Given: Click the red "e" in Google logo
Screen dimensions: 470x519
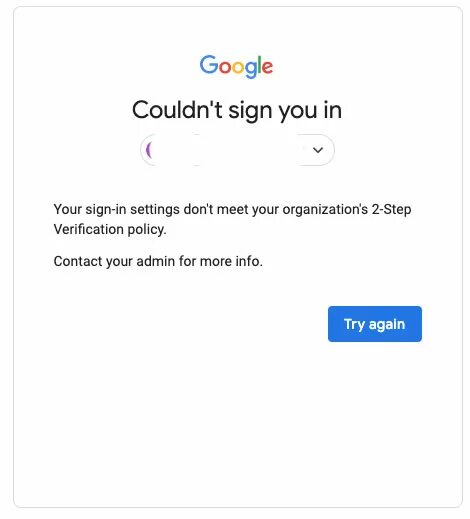Looking at the screenshot, I should 268,67.
